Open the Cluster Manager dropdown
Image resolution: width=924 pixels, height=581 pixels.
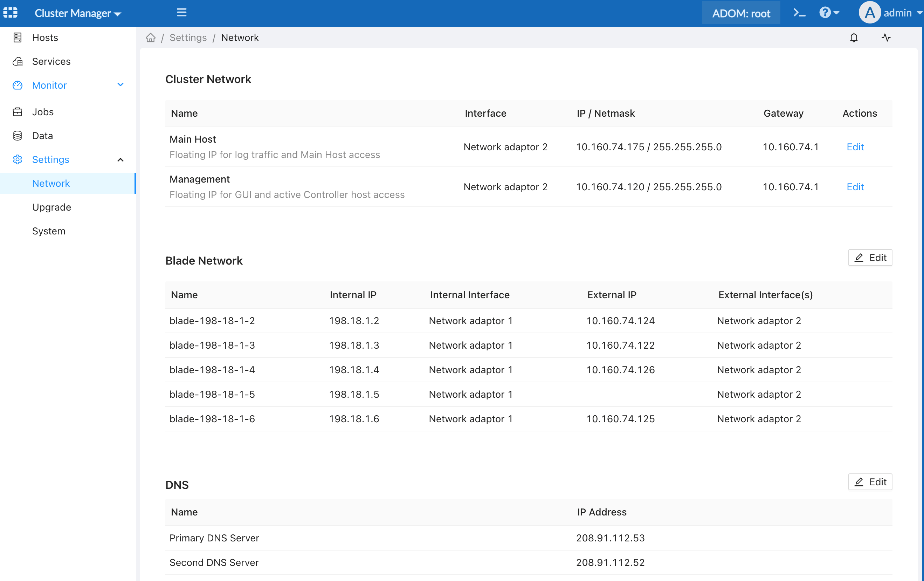coord(77,13)
